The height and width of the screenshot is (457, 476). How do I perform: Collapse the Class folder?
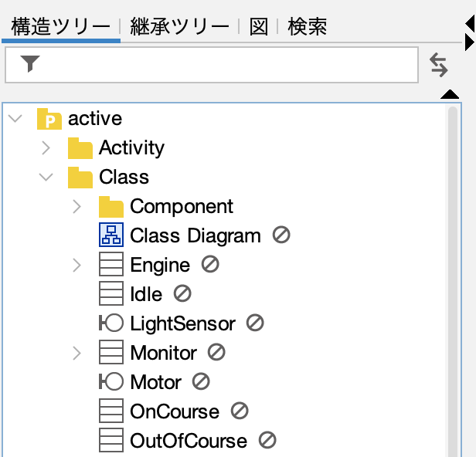click(x=46, y=177)
